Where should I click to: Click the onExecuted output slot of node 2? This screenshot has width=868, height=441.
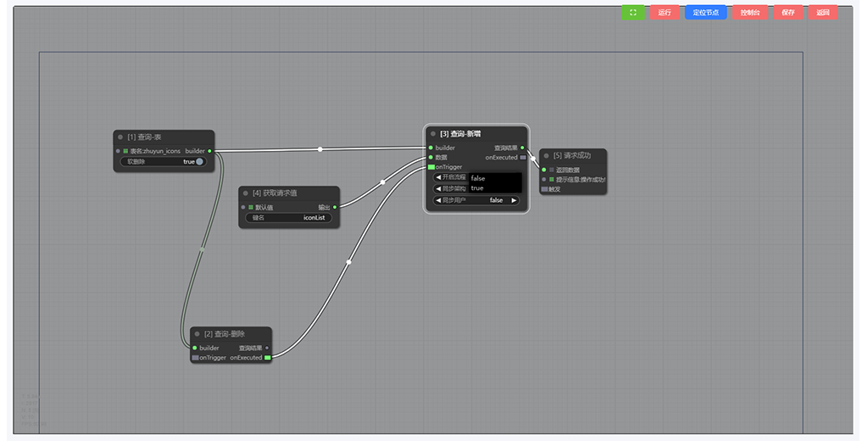point(267,358)
